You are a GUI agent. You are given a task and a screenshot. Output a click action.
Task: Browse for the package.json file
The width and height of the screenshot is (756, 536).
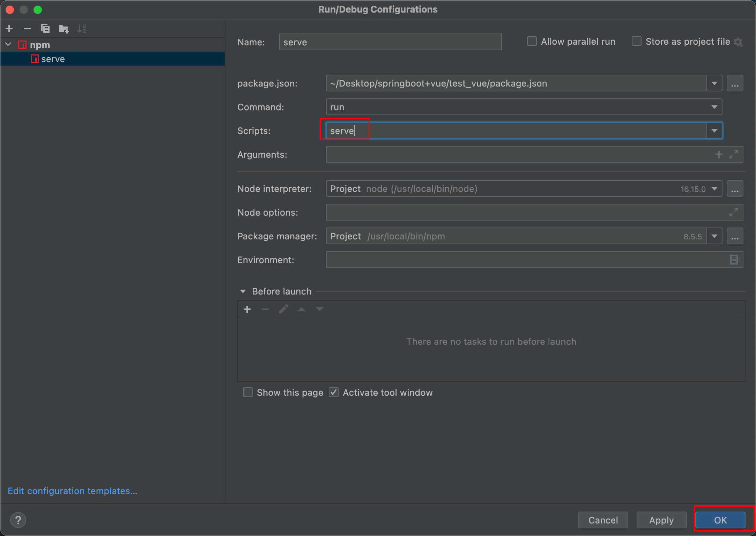point(735,83)
